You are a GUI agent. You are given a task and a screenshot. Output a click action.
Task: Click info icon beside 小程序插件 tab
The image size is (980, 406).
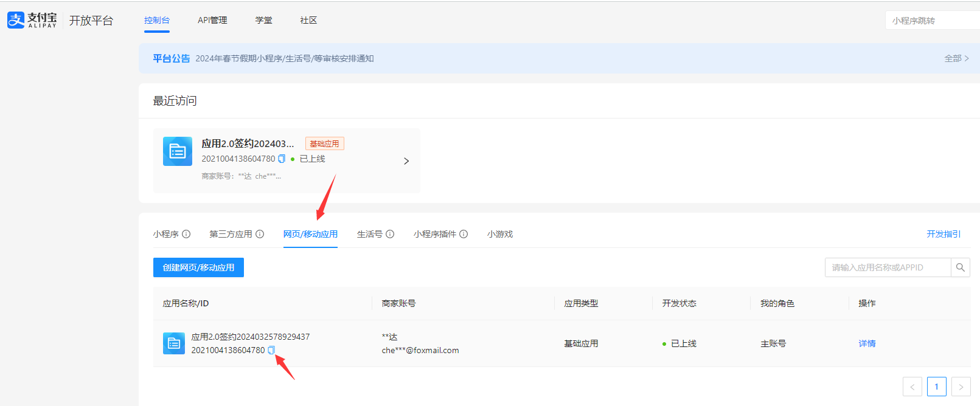point(464,234)
